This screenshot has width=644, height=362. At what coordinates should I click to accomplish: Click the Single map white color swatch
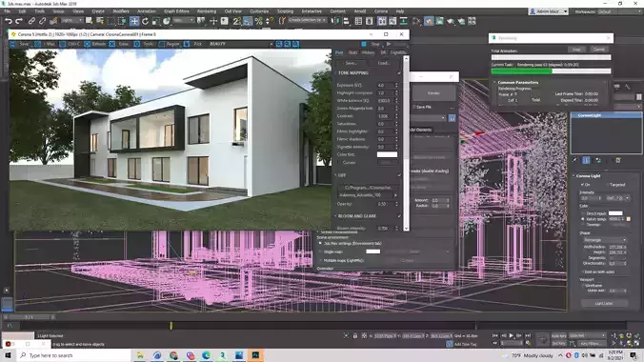point(372,251)
